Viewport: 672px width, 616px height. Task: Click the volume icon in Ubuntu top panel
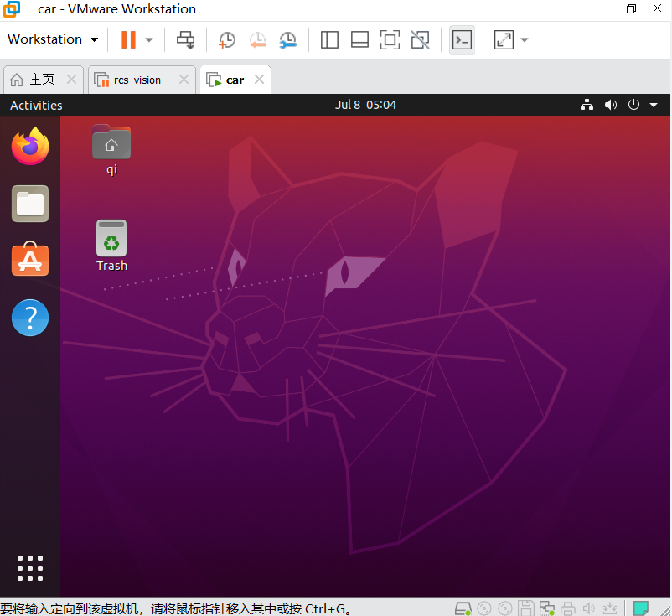coord(610,105)
